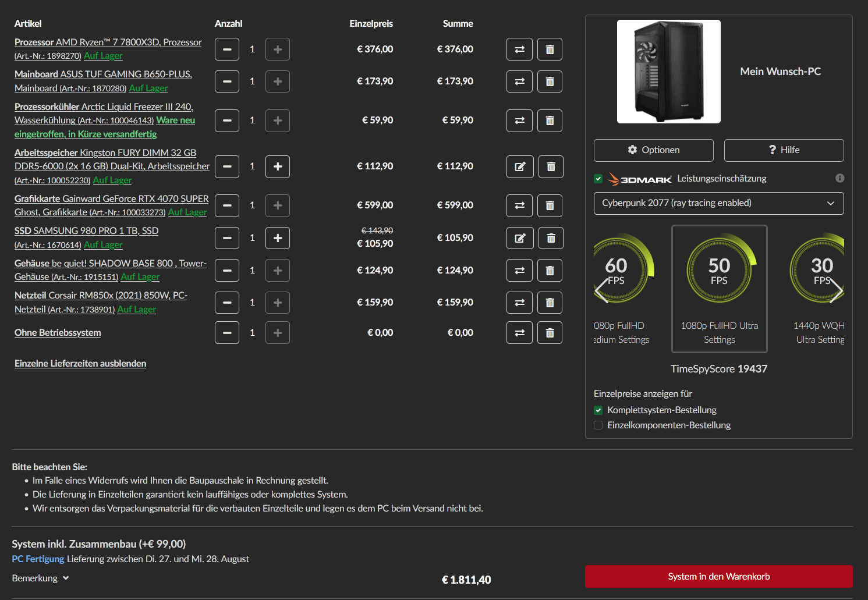The width and height of the screenshot is (868, 600).
Task: Increase quantity of SAMSUNG 980 PRO SSD
Action: click(278, 238)
